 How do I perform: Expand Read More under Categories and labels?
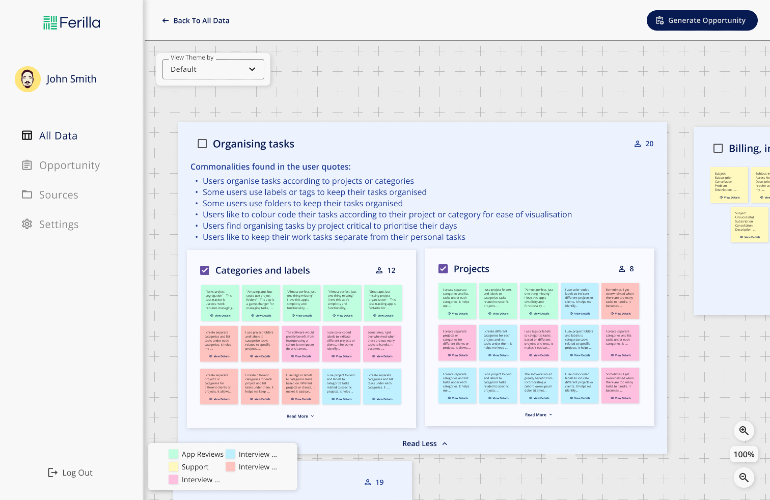tap(301, 416)
